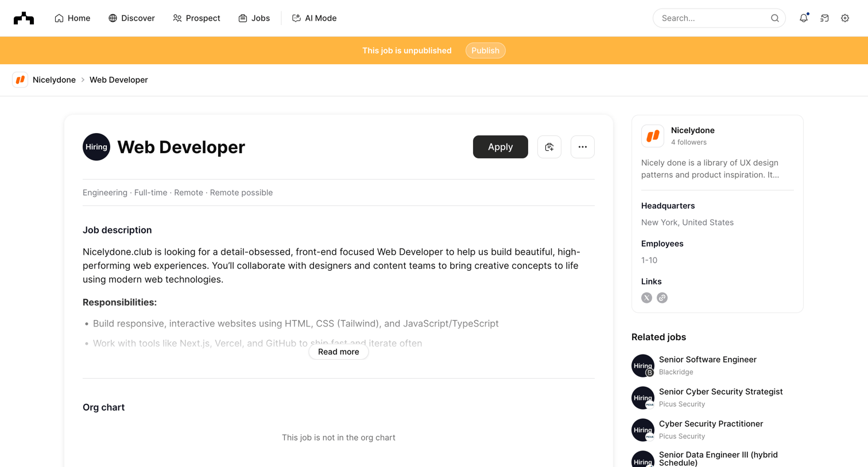Image resolution: width=868 pixels, height=467 pixels.
Task: Activate AI Mode in the nav bar
Action: point(314,18)
